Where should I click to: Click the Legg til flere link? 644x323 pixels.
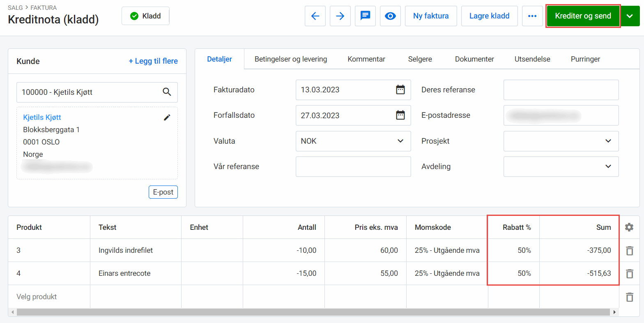pyautogui.click(x=153, y=61)
